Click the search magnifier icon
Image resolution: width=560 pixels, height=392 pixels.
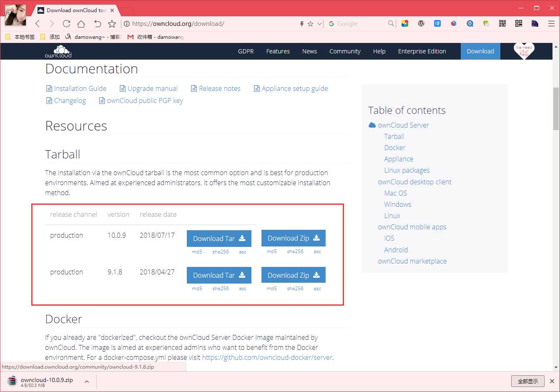point(391,24)
